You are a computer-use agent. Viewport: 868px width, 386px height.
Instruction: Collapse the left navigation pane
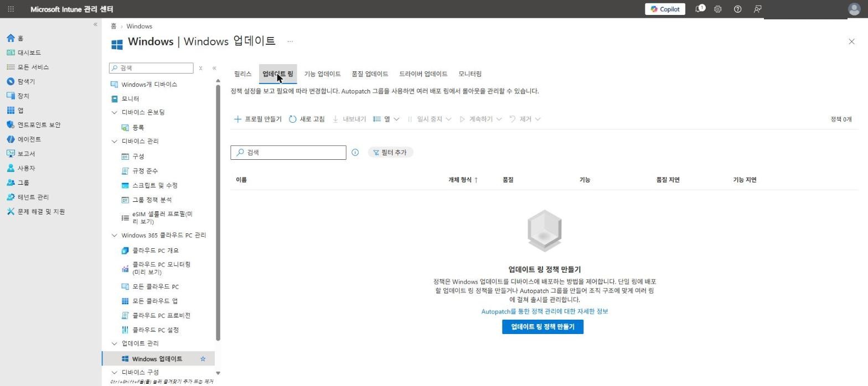(95, 24)
